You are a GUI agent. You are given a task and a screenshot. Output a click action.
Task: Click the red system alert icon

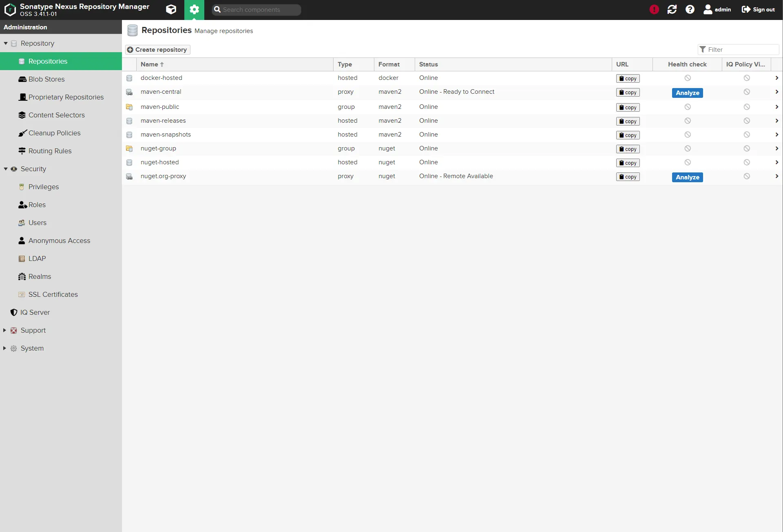tap(654, 9)
